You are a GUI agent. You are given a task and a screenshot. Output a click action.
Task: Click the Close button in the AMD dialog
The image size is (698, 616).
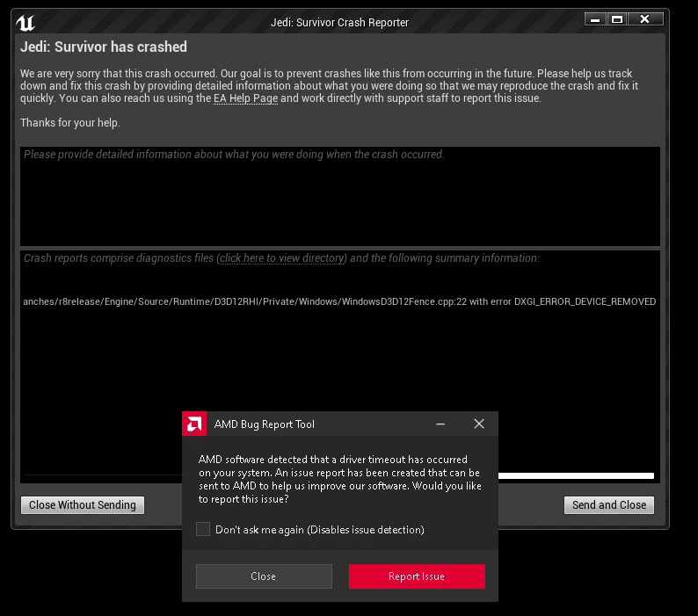click(264, 576)
